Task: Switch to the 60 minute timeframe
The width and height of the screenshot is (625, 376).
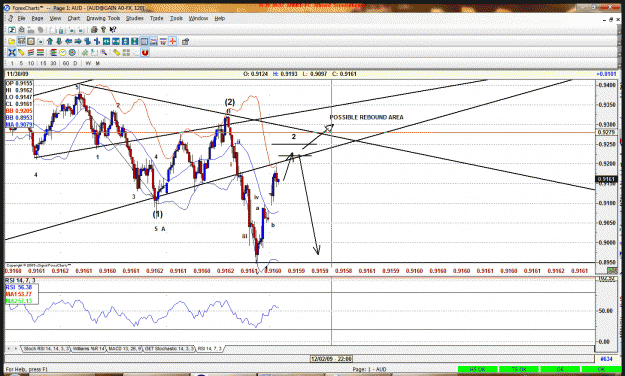Action: pos(66,63)
